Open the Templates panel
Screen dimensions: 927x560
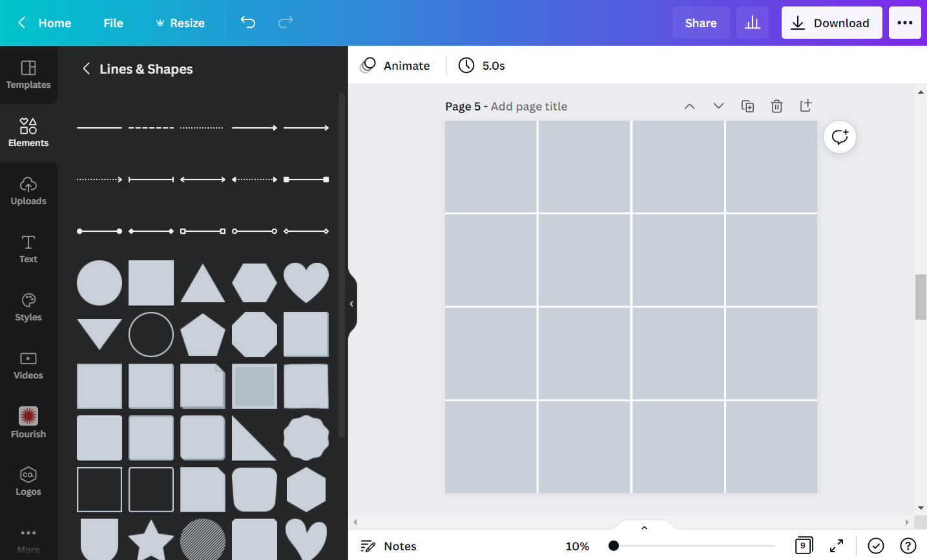tap(28, 75)
